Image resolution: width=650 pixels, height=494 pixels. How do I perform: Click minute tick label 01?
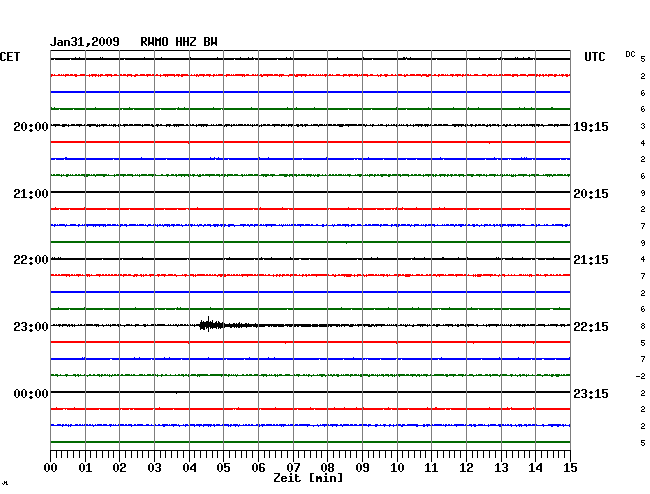tap(85, 468)
